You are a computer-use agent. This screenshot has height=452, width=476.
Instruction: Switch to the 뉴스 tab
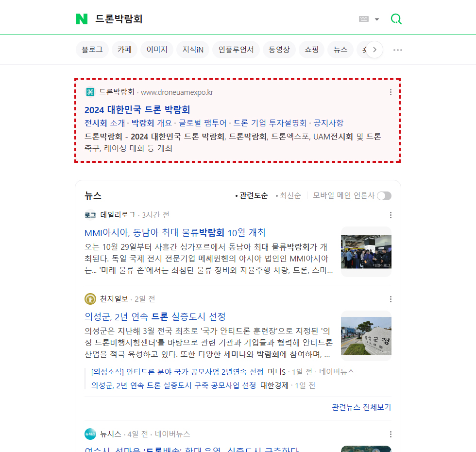[340, 50]
